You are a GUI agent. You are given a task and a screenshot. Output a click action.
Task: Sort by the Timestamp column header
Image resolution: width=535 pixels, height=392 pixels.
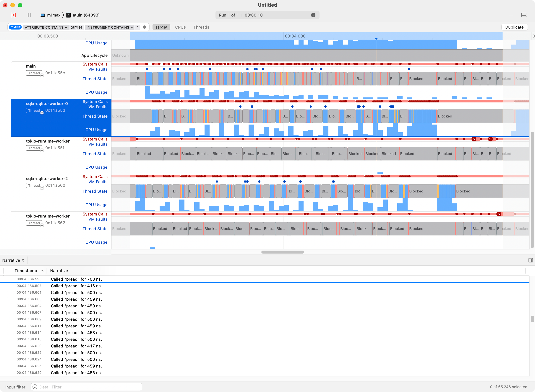pos(26,270)
